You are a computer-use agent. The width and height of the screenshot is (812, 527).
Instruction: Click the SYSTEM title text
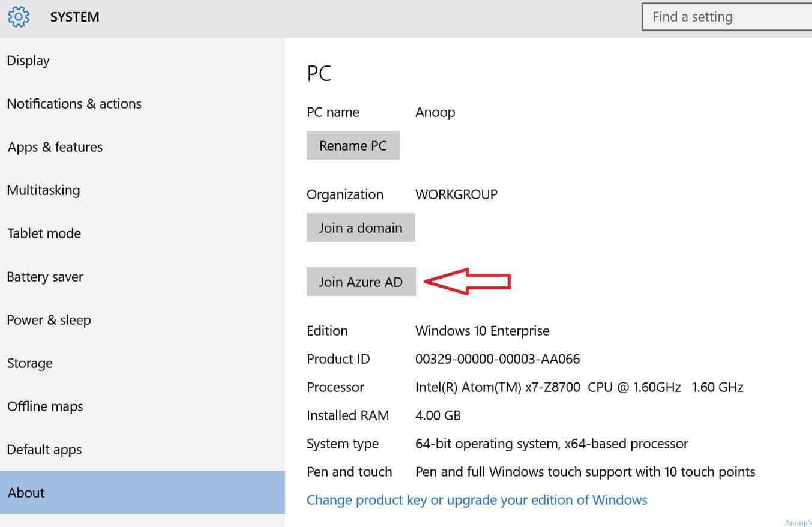[75, 17]
